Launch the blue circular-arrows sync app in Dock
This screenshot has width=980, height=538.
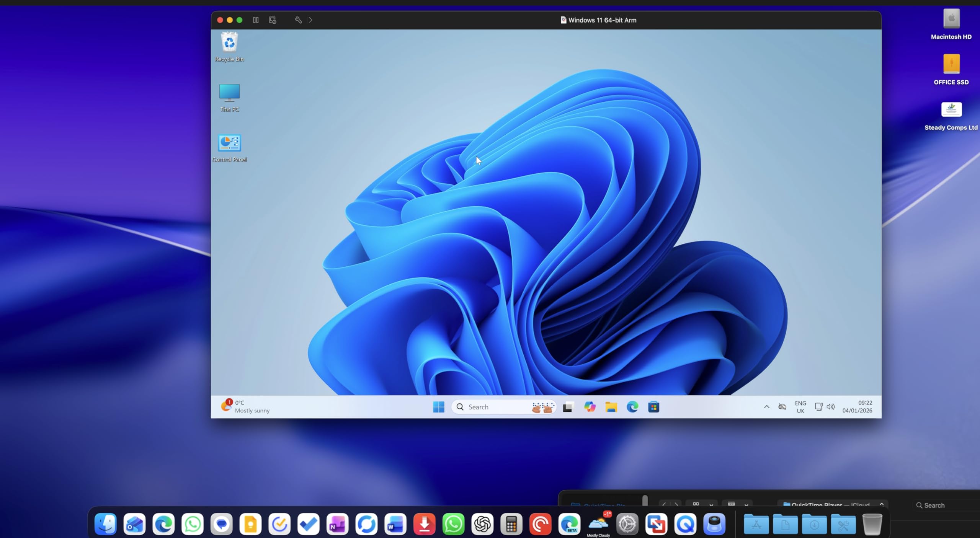tap(366, 523)
